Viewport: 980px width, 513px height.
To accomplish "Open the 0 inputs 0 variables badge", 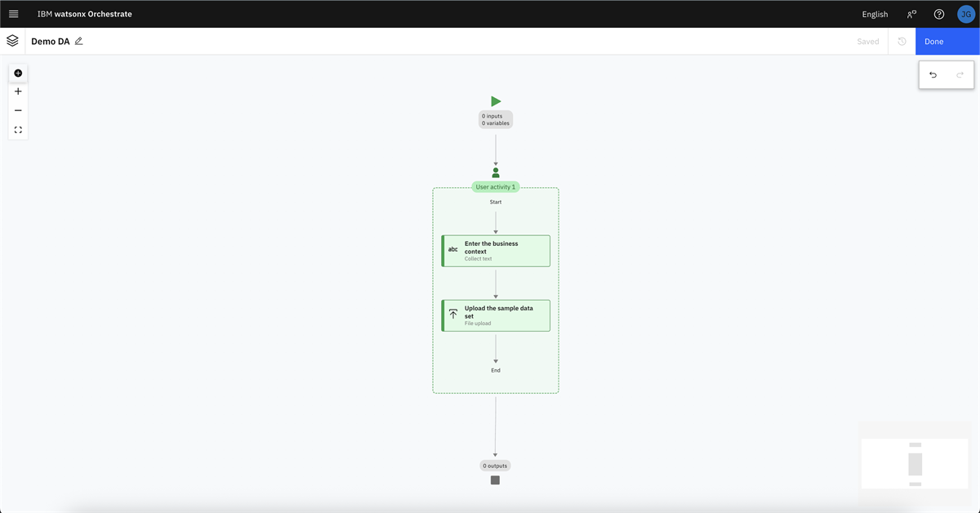I will click(496, 120).
